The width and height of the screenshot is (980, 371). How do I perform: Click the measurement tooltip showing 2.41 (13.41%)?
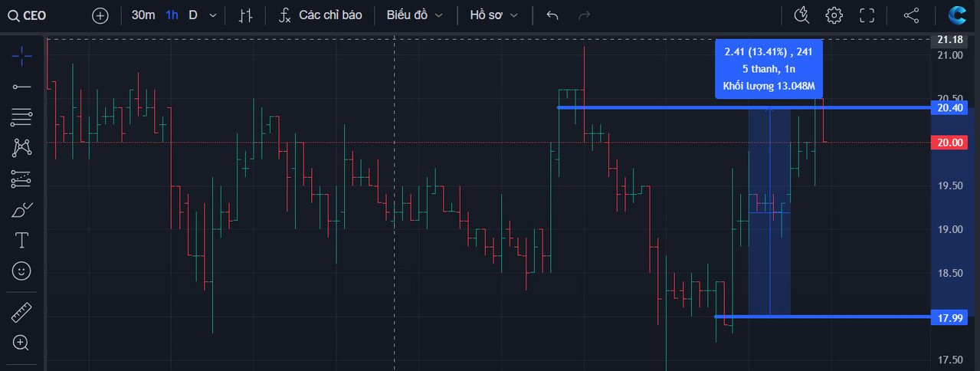click(x=768, y=68)
